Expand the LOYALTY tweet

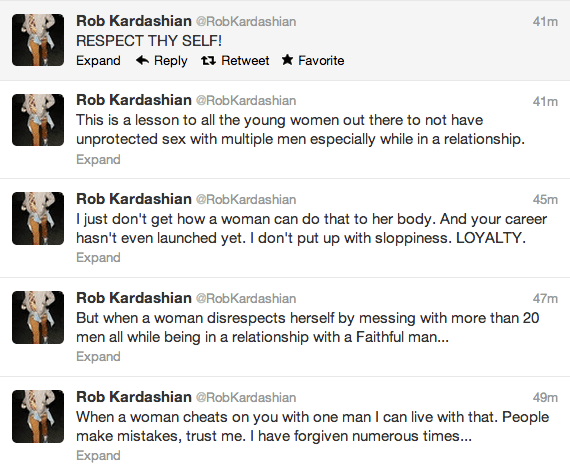point(98,258)
